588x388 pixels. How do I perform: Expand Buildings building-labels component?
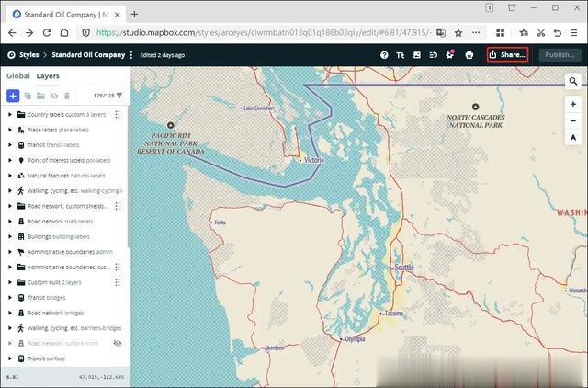[x=10, y=236]
